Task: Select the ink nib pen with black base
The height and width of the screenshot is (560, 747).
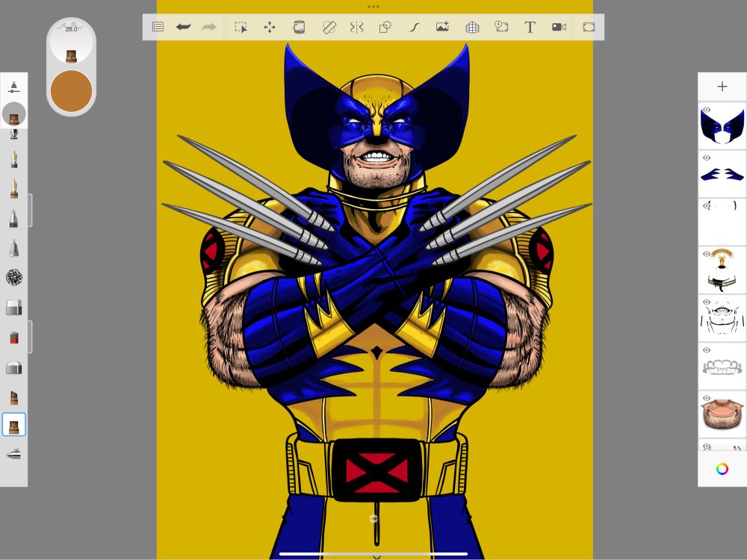Action: pos(13,159)
